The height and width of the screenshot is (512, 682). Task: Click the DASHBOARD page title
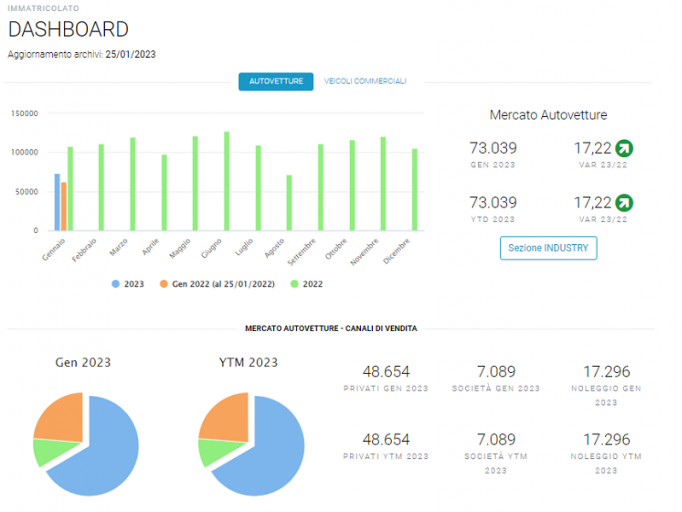pos(68,30)
